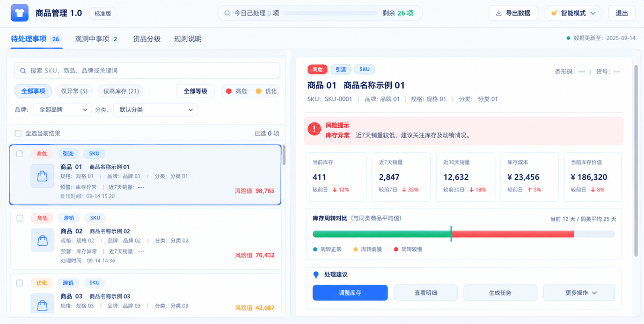Switch to the 待处理事项 tab

(x=36, y=39)
